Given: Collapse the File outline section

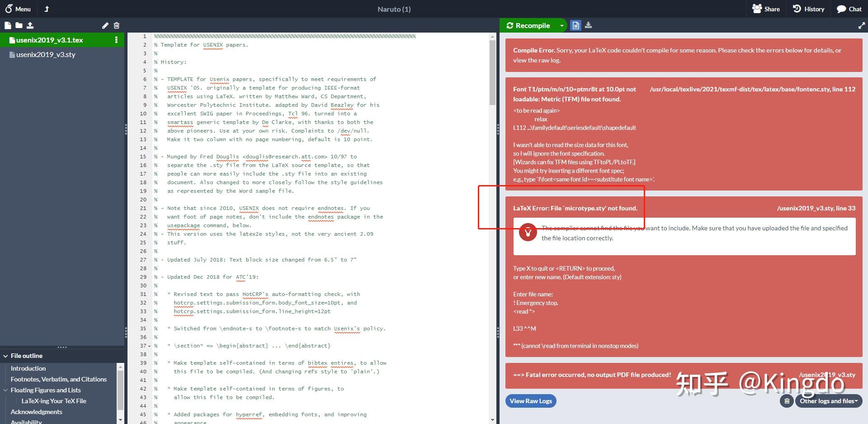Looking at the screenshot, I should tap(6, 356).
